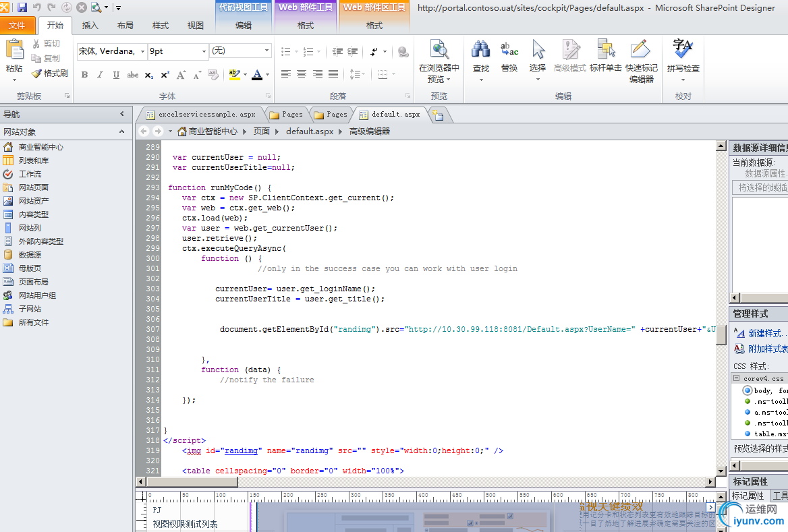This screenshot has height=532, width=788.
Task: Toggle justify text alignment
Action: 333,74
